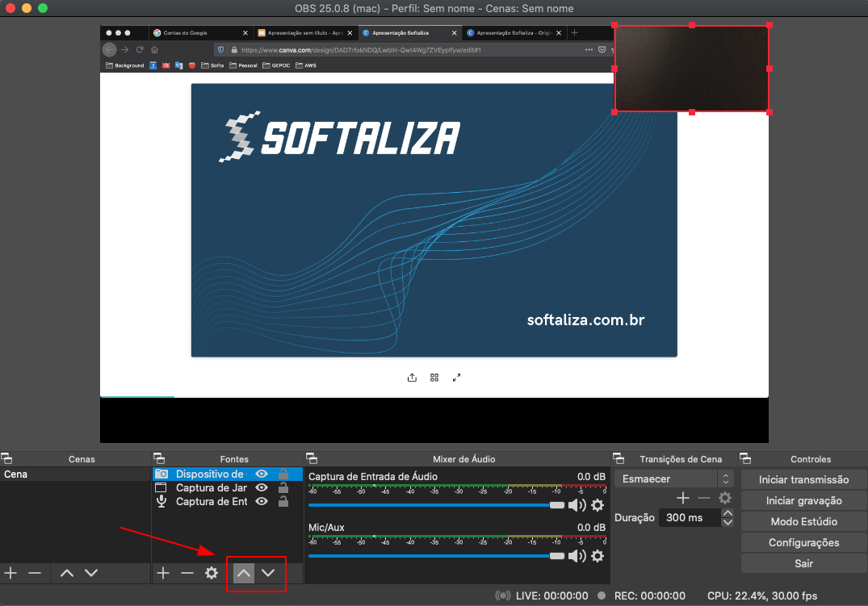Move scene up in Cenas panel
The image size is (868, 606).
[67, 573]
